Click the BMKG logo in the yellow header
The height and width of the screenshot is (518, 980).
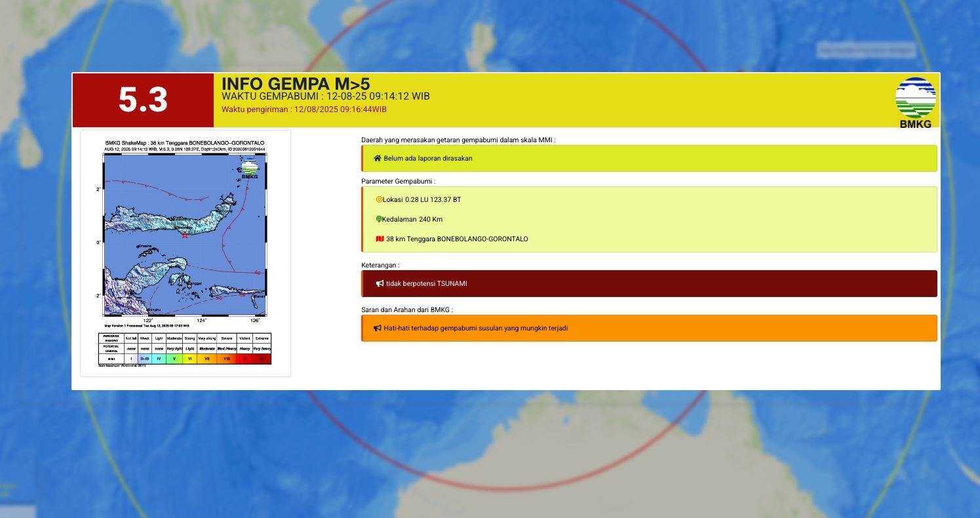coord(915,96)
